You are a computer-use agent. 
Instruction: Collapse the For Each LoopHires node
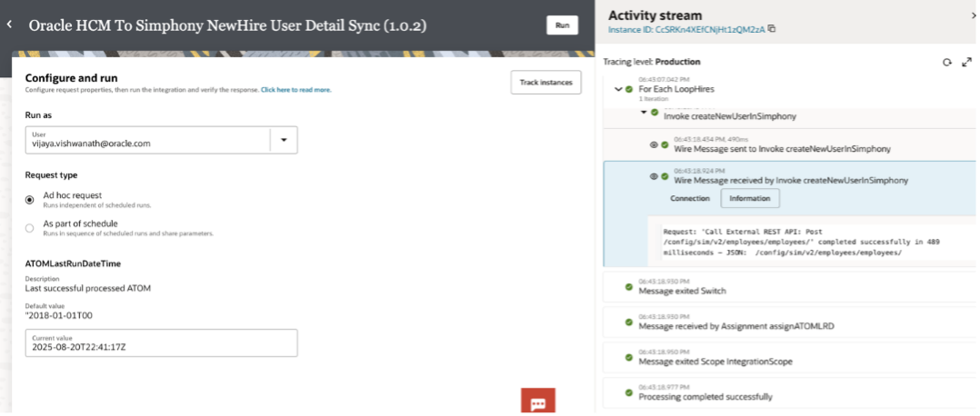point(618,89)
